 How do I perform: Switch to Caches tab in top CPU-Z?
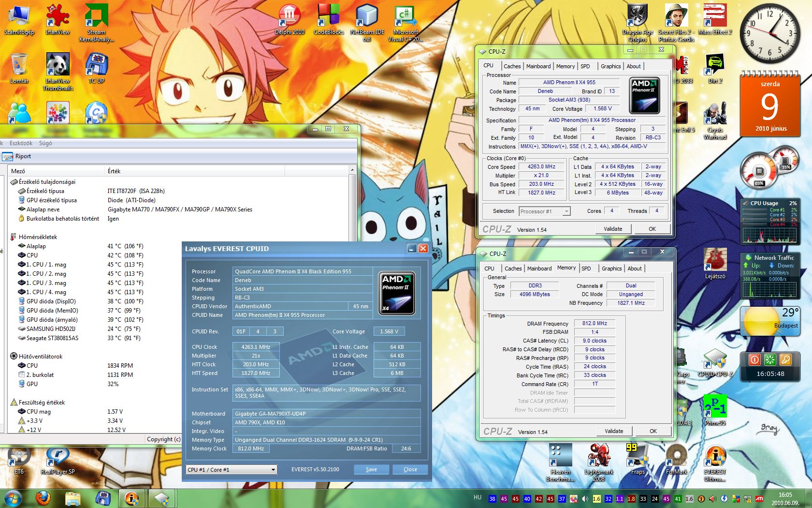[x=512, y=66]
